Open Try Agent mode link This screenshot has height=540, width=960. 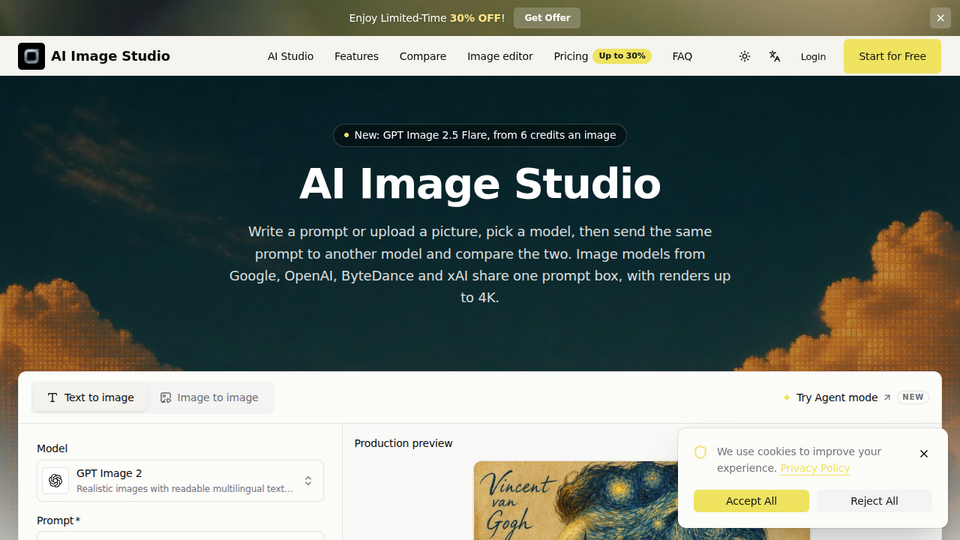836,397
